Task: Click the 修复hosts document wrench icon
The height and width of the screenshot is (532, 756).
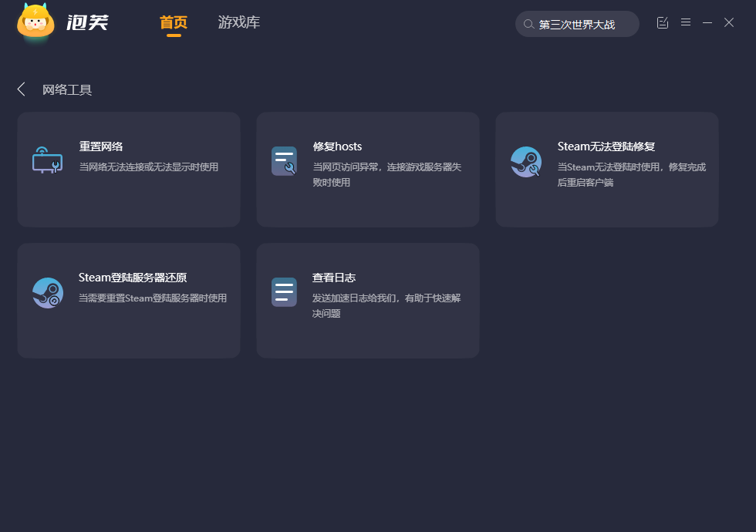Action: click(x=284, y=161)
